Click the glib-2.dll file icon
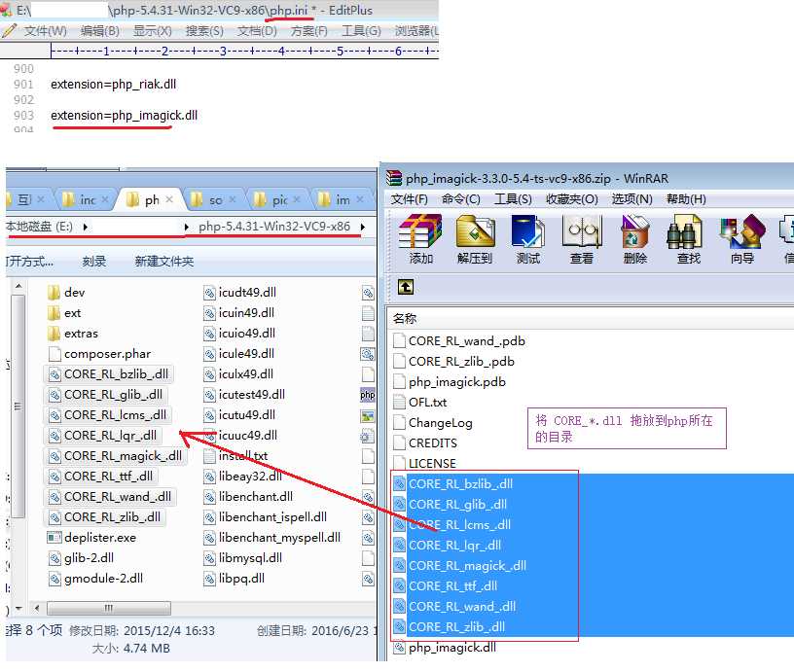Viewport: 794px width, 672px height. [54, 558]
